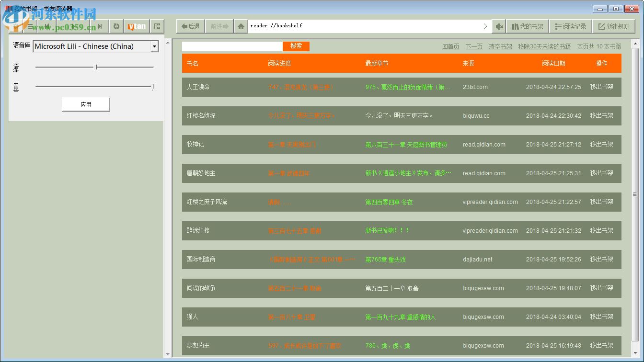The width and height of the screenshot is (644, 362).
Task: Remove 梦想为王 via 移出书架
Action: click(x=601, y=346)
